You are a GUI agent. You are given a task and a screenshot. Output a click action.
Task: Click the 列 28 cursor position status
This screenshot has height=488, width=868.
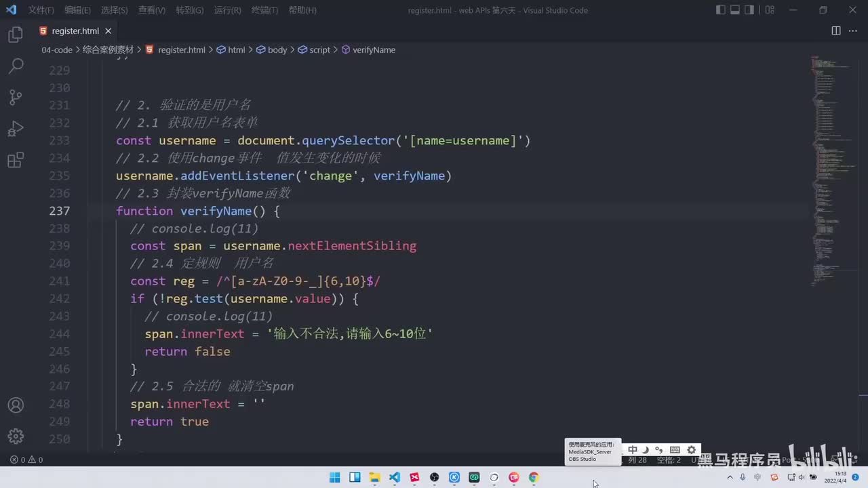click(637, 460)
